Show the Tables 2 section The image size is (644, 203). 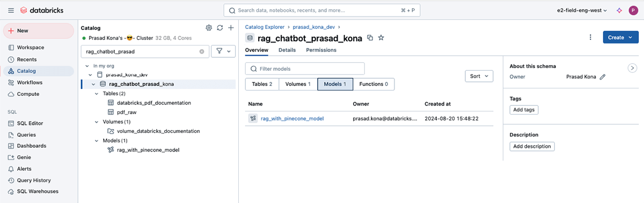tap(262, 84)
